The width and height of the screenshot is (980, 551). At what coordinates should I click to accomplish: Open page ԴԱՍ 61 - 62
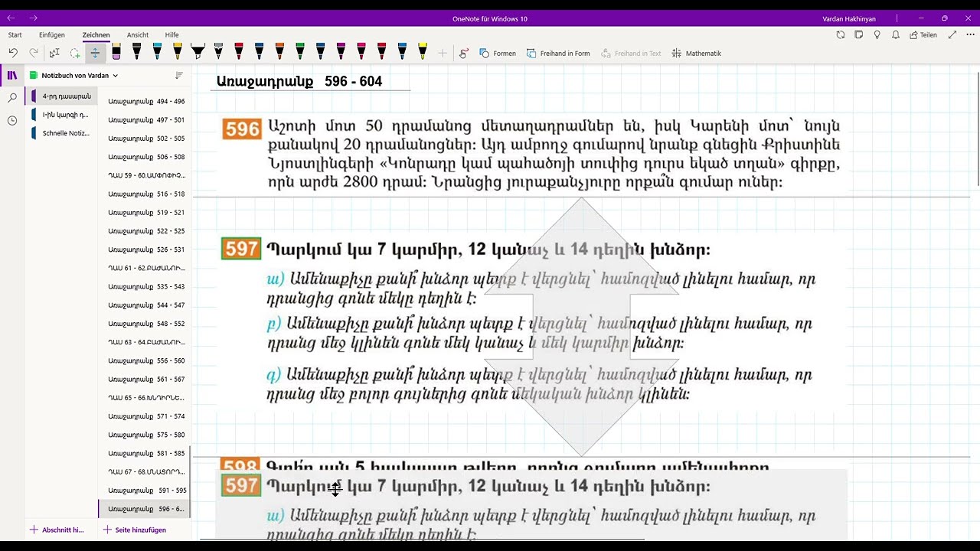coord(145,268)
